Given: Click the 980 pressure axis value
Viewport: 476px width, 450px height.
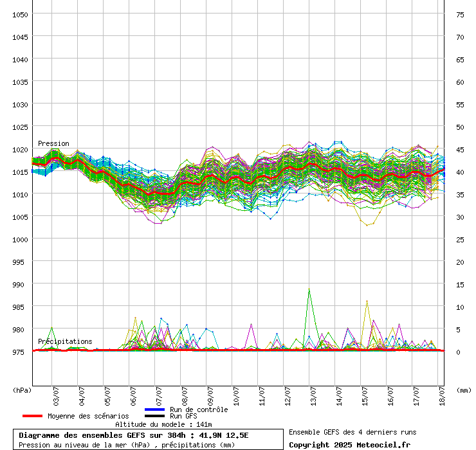Looking at the screenshot, I should pos(18,330).
